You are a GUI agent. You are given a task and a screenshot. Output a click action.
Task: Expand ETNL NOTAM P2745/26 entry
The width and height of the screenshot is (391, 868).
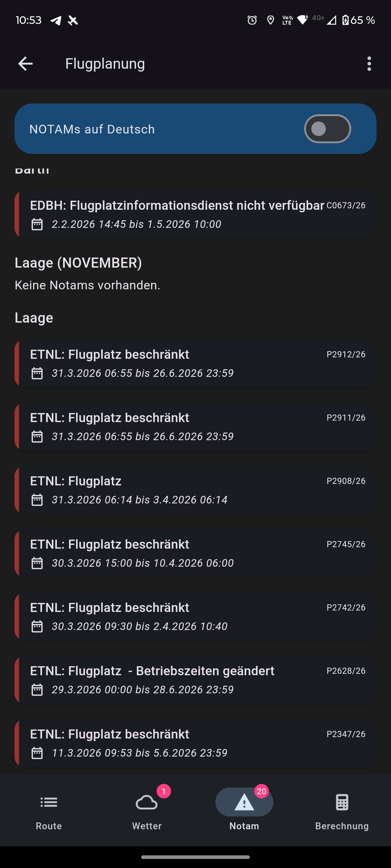[195, 553]
